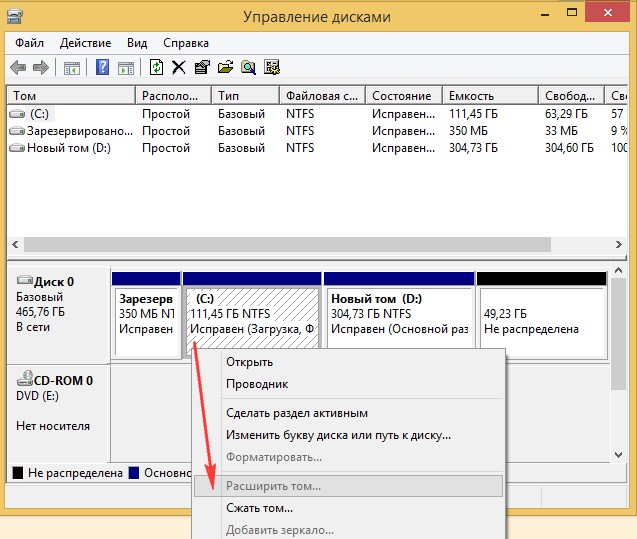Sort by the Располо... column header
The image size is (637, 539).
173,96
